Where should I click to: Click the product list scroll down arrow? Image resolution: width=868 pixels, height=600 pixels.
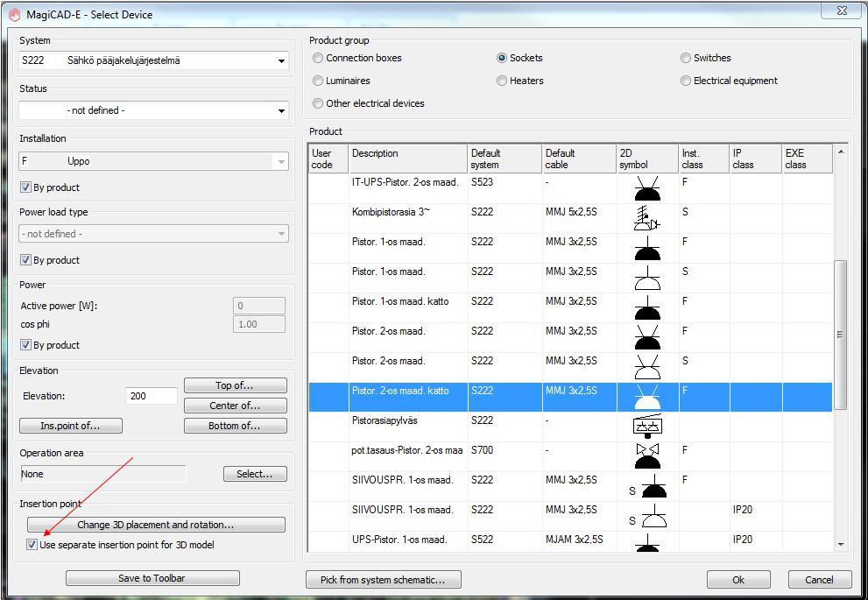point(840,545)
